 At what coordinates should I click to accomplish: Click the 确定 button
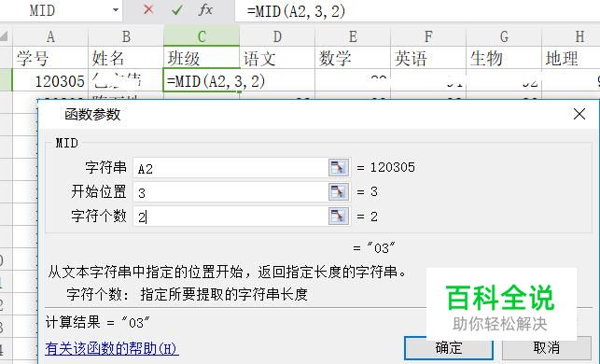click(449, 348)
